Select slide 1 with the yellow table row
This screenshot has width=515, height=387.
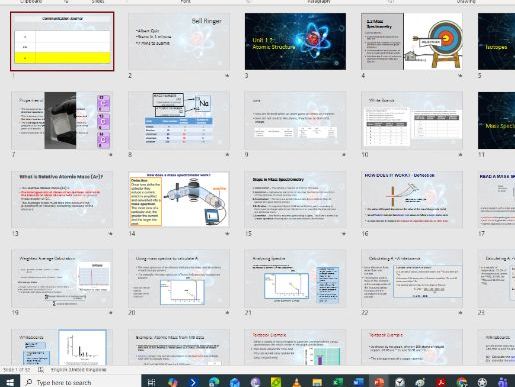tap(62, 41)
